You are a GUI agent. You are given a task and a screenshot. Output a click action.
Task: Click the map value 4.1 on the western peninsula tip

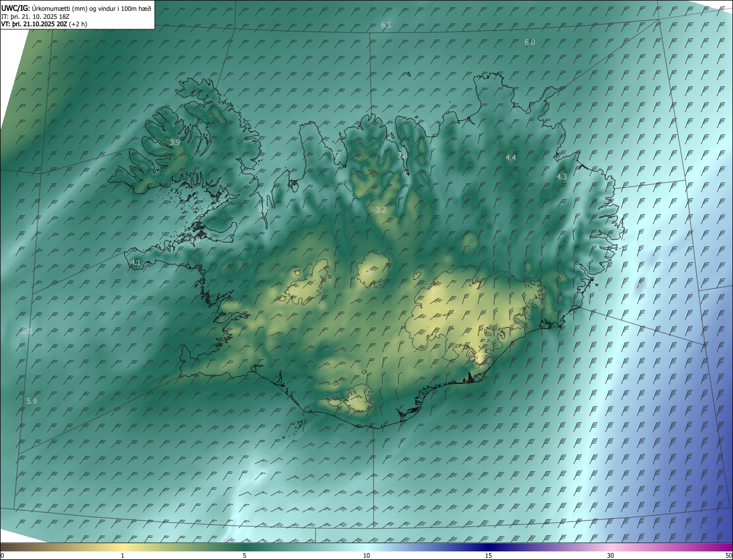point(136,263)
